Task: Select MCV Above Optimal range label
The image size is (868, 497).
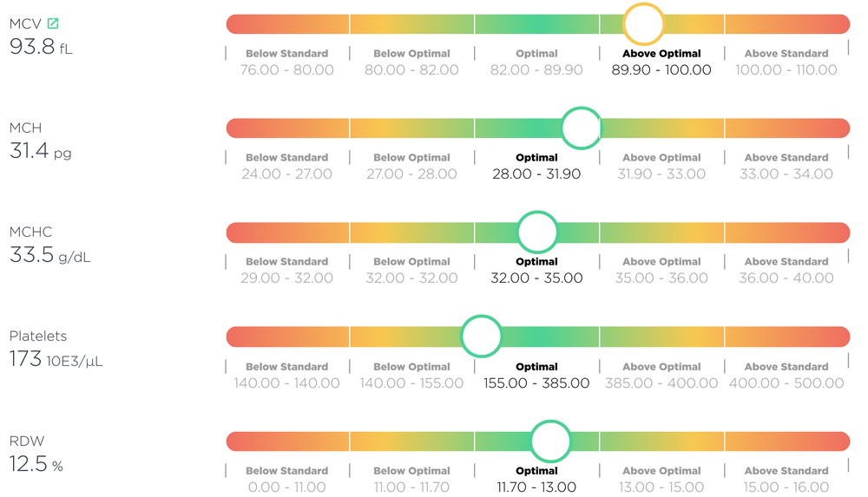Action: (661, 54)
